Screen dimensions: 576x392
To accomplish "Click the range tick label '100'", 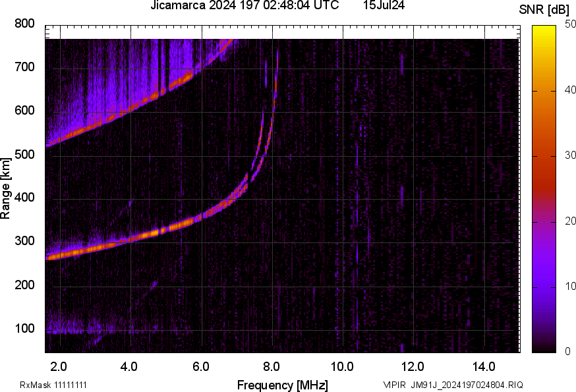I will tap(24, 328).
